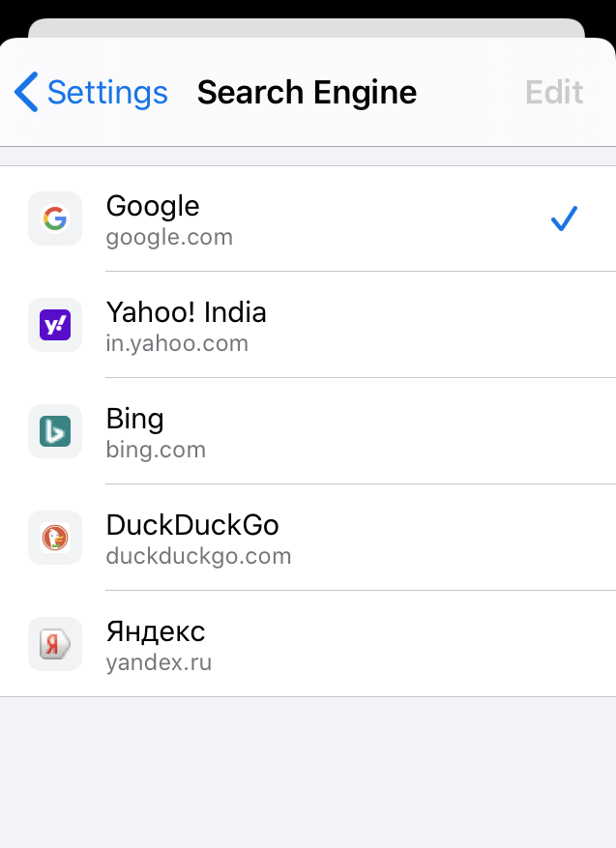The height and width of the screenshot is (848, 616).
Task: Select Yahoo! India as the search engine
Action: pos(186,312)
